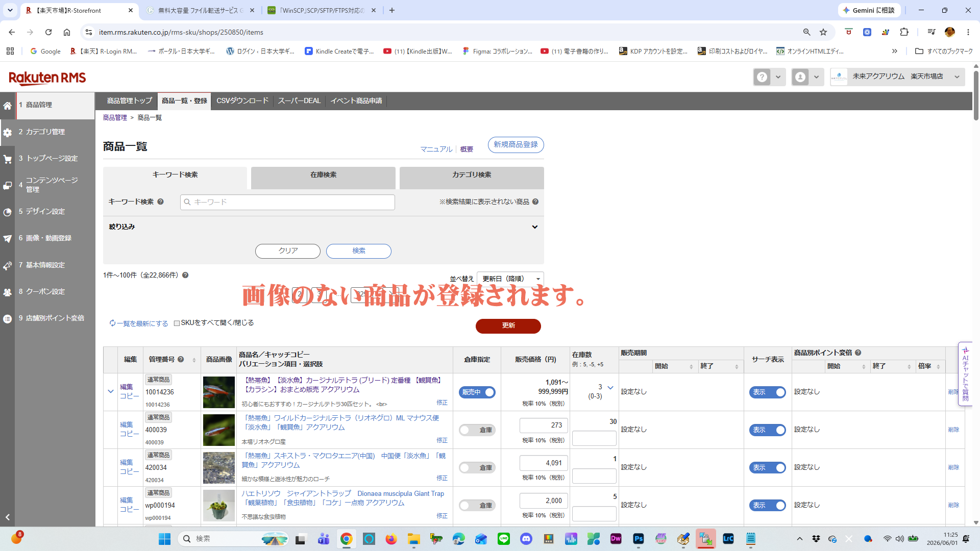Bookmark this page with the star icon
Screen dimensions: 980x551
[823, 32]
